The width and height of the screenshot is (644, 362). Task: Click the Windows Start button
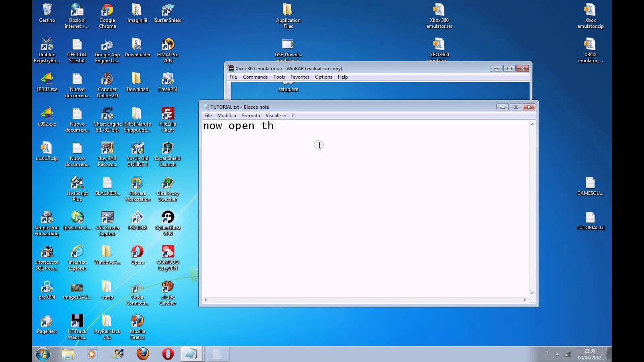(43, 354)
